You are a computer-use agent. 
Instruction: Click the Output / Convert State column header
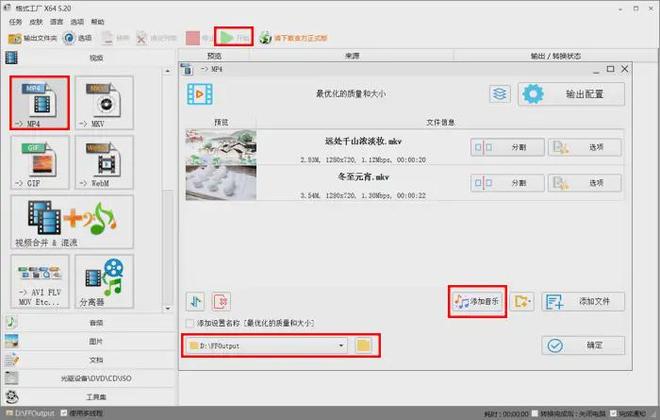(x=556, y=56)
